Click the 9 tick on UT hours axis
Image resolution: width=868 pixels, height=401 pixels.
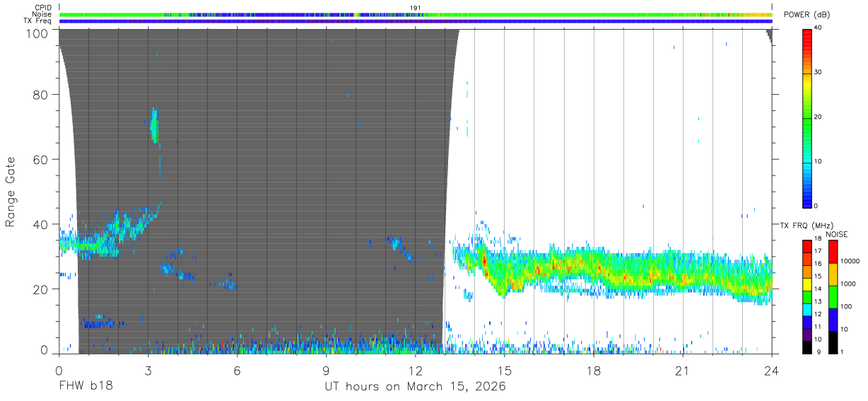[326, 370]
